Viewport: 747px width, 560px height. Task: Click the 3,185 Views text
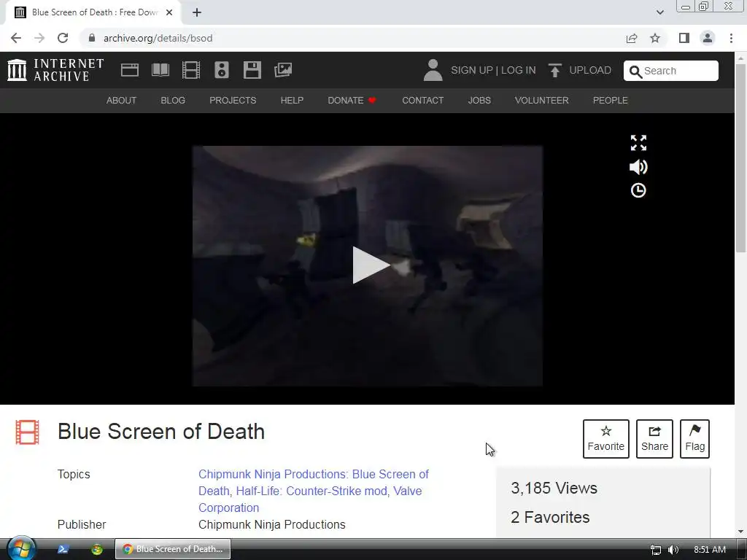[x=554, y=488]
